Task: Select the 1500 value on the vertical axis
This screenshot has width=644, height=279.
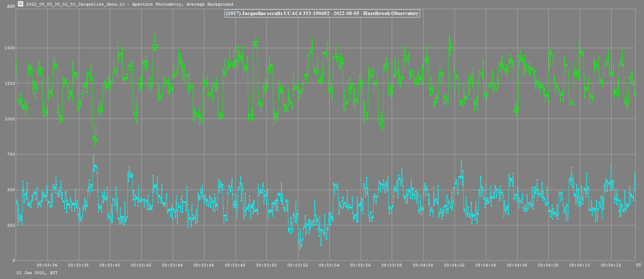Action: (10, 48)
